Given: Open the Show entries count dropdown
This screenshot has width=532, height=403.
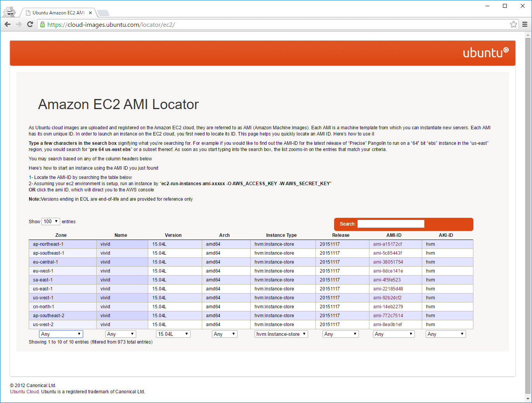Looking at the screenshot, I should pos(51,221).
